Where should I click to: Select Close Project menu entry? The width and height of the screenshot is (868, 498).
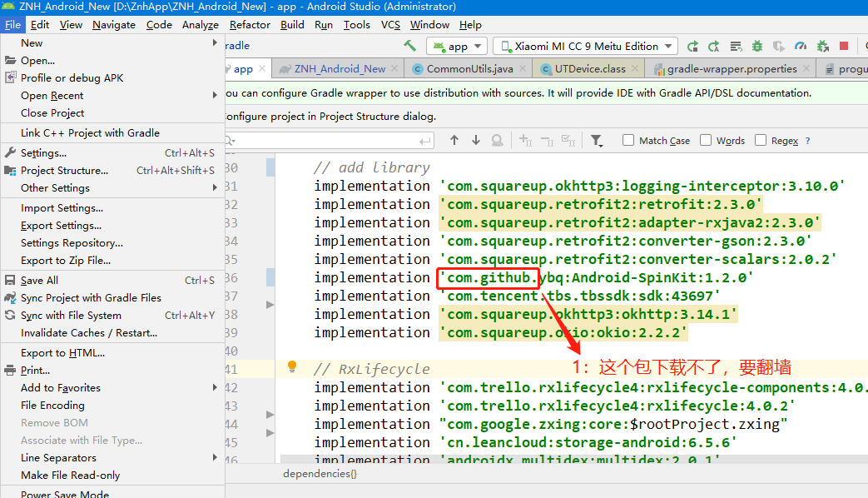pyautogui.click(x=113, y=113)
